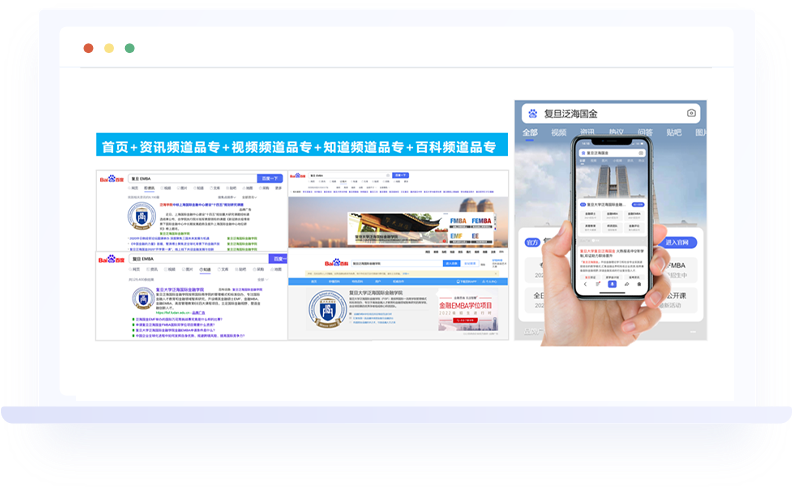Click the Fudan emblem in the Zhidao search result
The height and width of the screenshot is (491, 794).
pyautogui.click(x=143, y=299)
